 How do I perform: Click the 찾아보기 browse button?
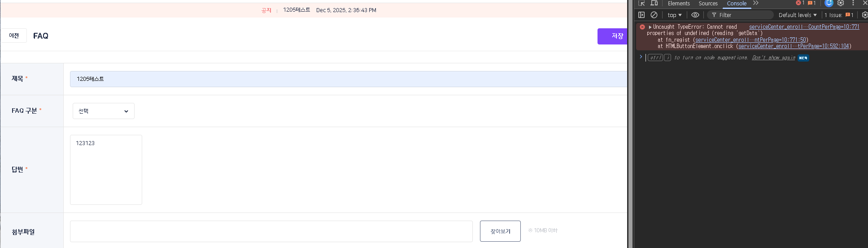[x=500, y=231]
